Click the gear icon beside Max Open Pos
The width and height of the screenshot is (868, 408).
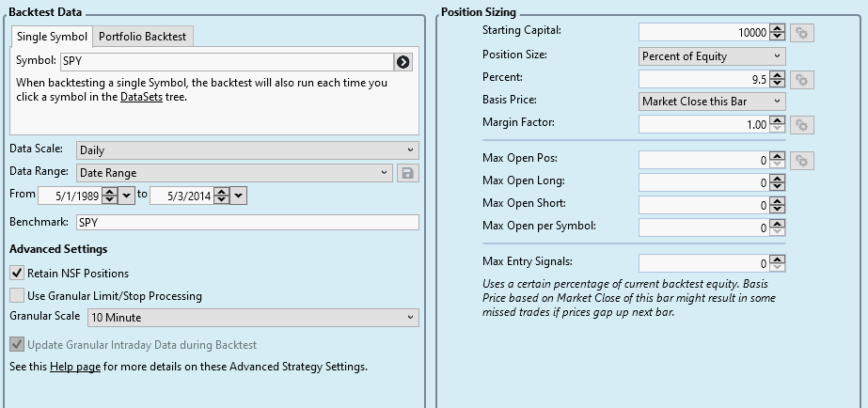pyautogui.click(x=802, y=161)
